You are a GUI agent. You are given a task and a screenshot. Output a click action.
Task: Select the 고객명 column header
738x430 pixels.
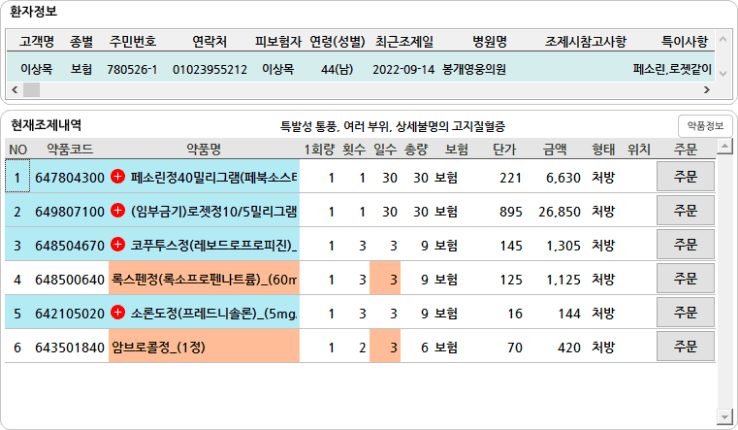pos(37,41)
